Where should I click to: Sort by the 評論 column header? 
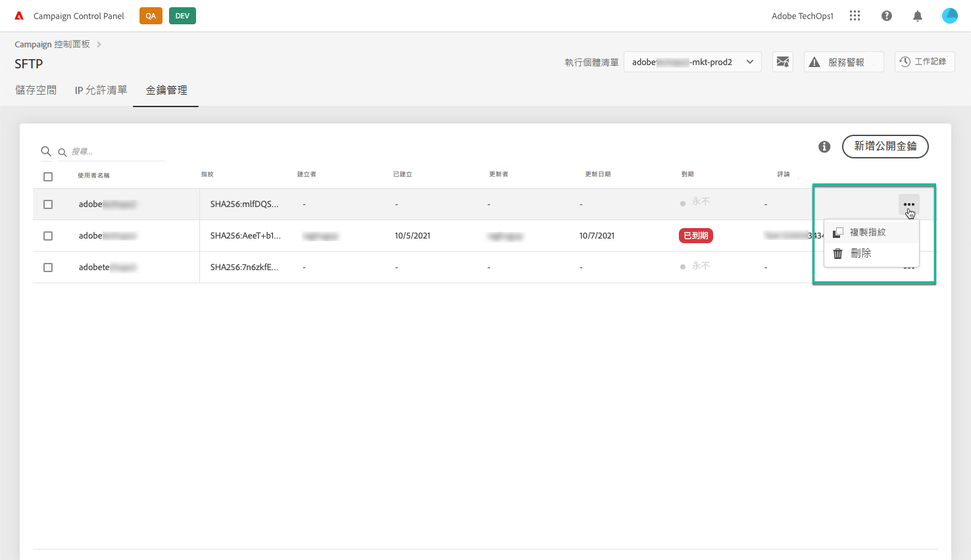point(784,174)
